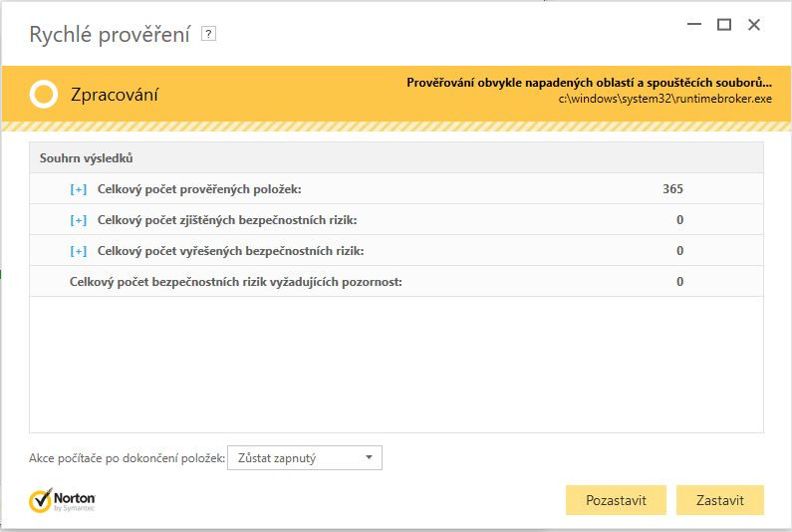The width and height of the screenshot is (792, 532).
Task: Expand Celkový počet zjištěných bezpečnostních rizik
Action: click(x=79, y=220)
